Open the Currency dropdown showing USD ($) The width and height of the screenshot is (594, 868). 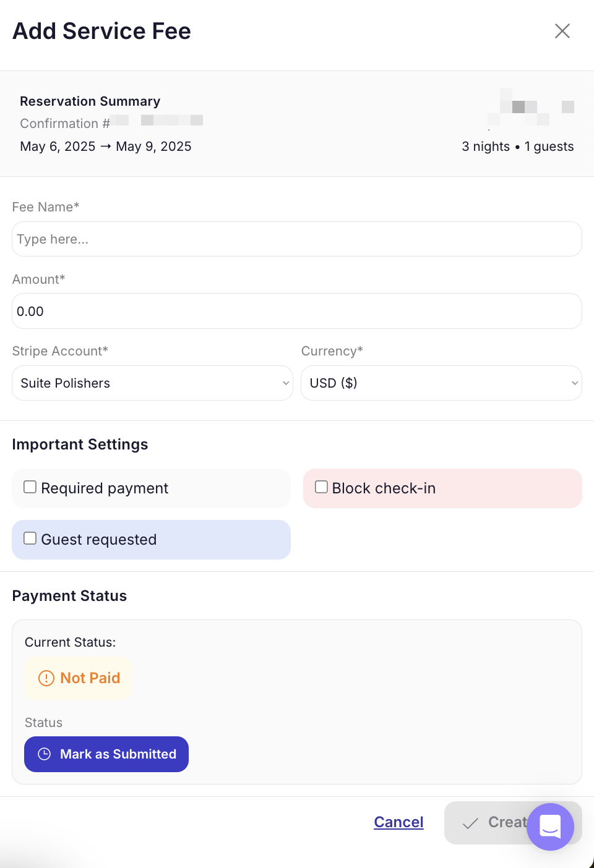[x=441, y=383]
